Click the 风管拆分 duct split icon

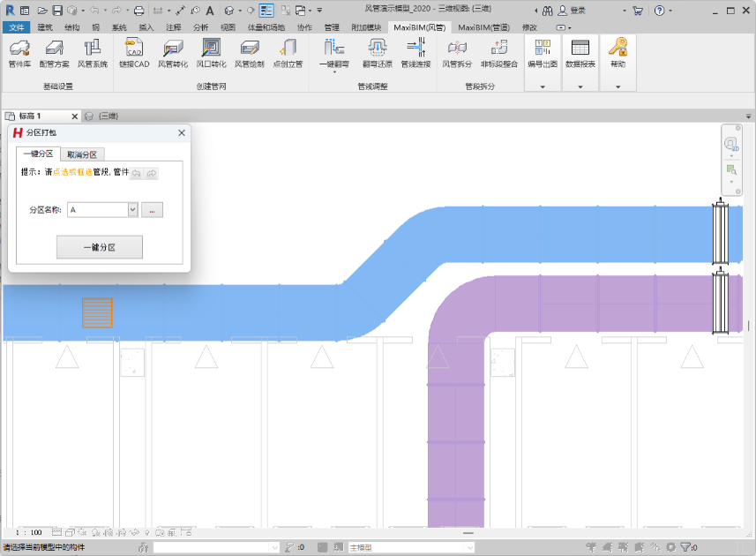pos(457,53)
